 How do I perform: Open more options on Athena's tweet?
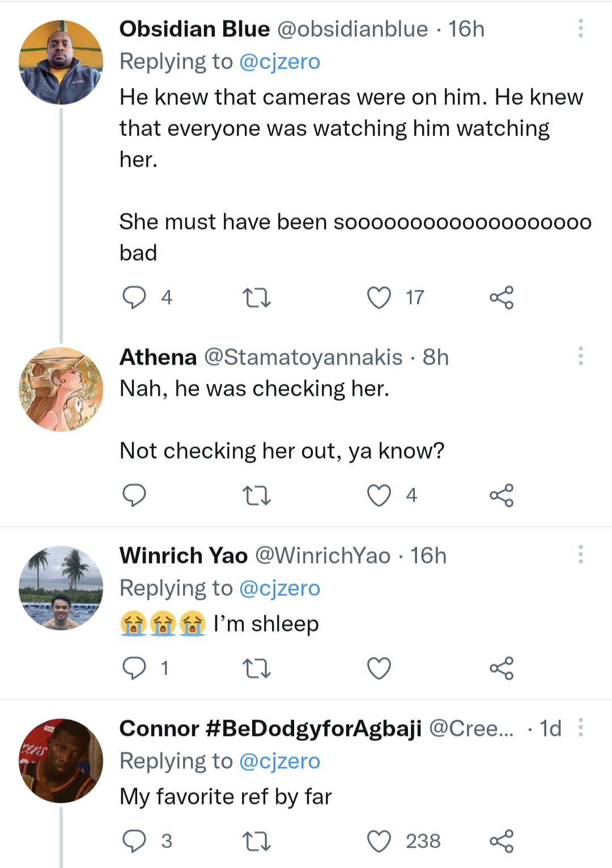[580, 356]
